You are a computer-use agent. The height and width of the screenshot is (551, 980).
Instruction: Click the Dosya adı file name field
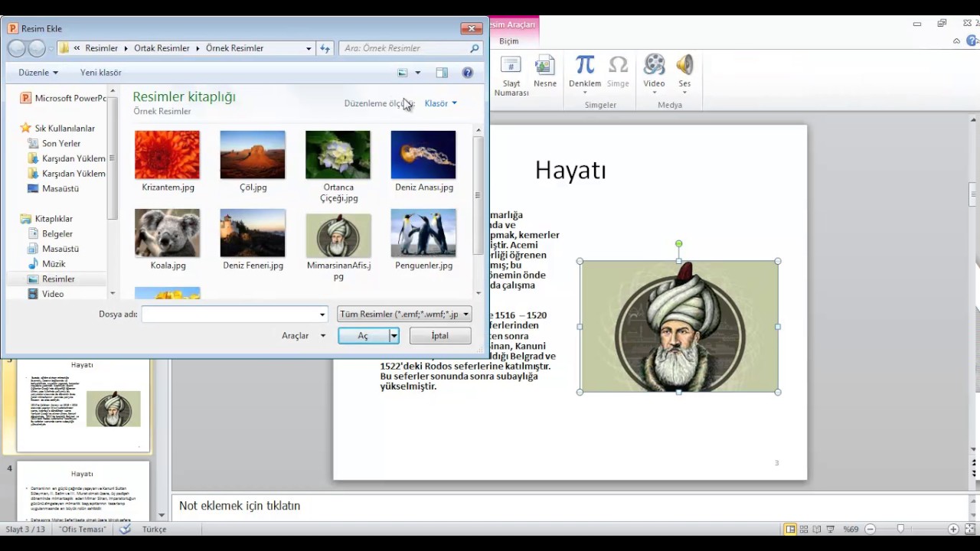[234, 314]
